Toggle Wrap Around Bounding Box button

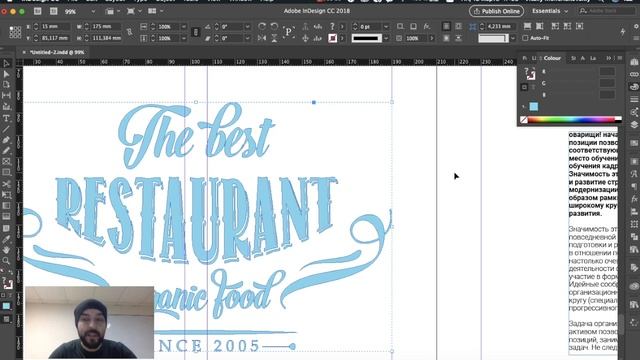tap(458, 27)
